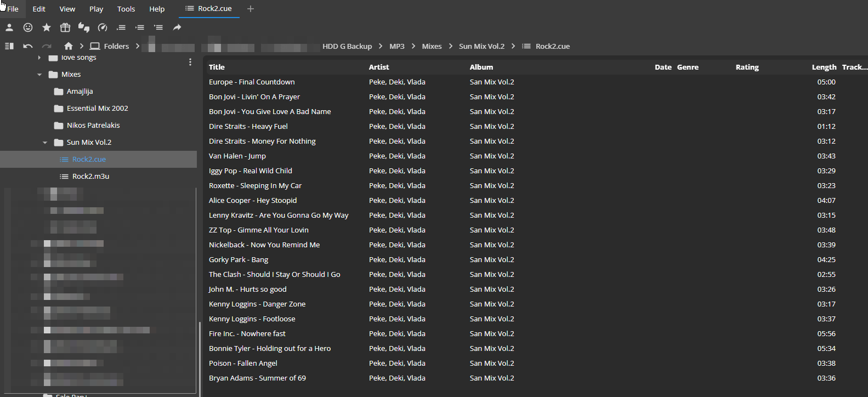Click the star rating toolbar icon

click(x=47, y=27)
